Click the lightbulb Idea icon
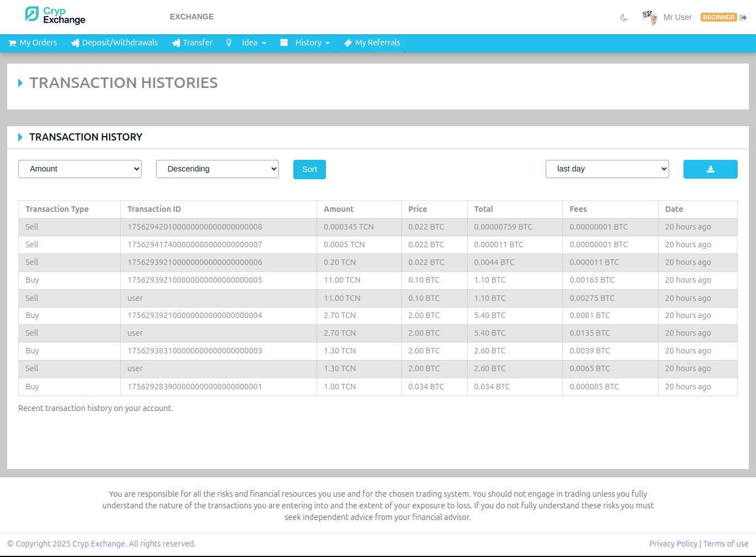 pos(229,43)
